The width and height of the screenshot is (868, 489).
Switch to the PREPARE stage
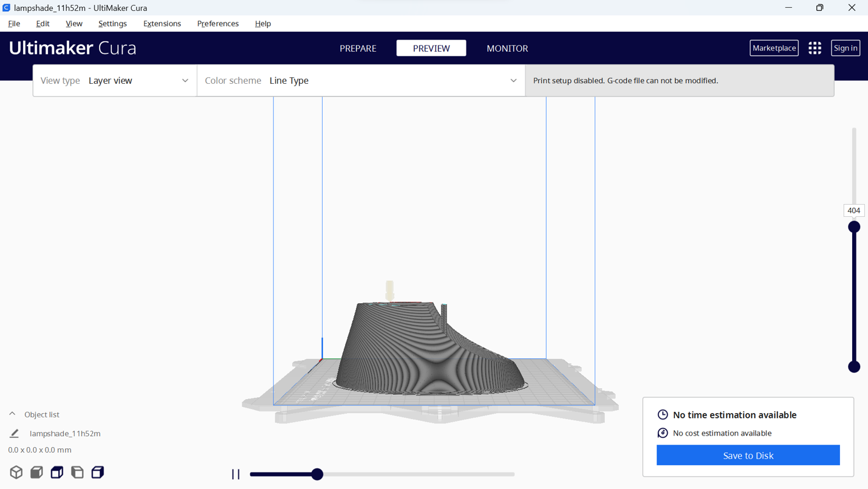click(x=358, y=48)
